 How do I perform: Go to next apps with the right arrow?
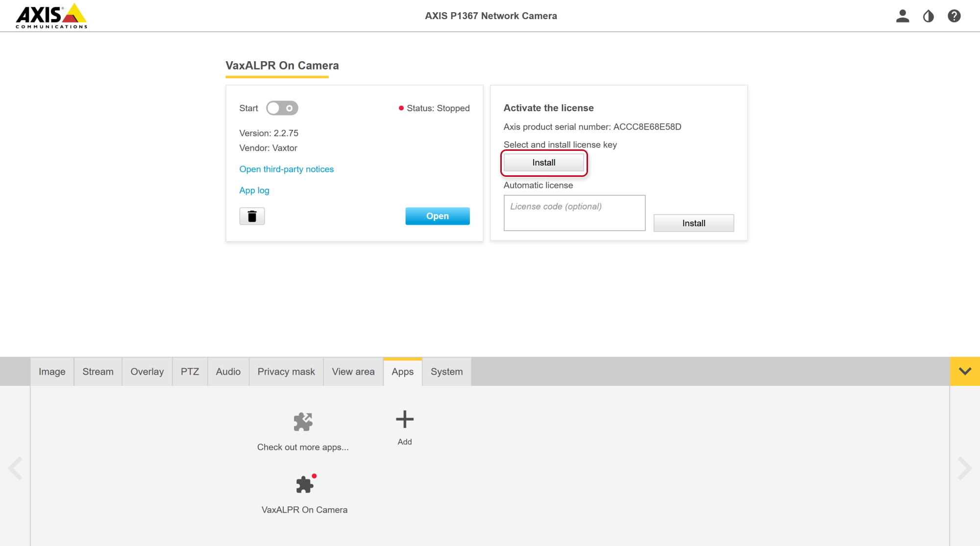(964, 469)
